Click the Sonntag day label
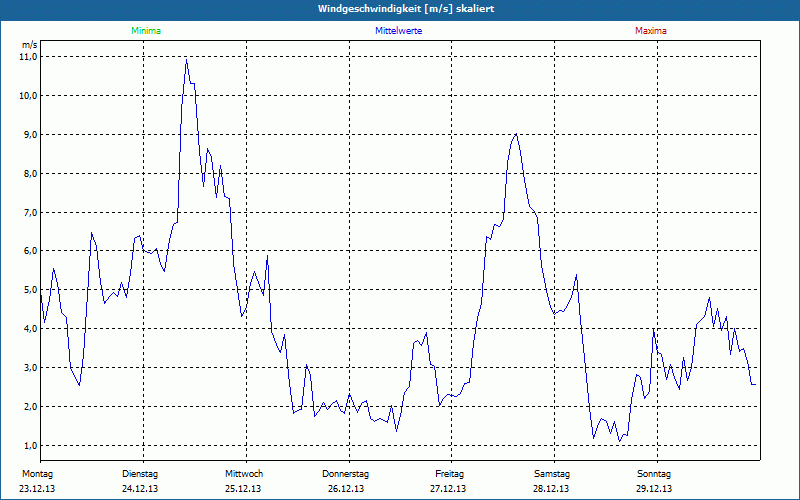Image resolution: width=800 pixels, height=500 pixels. tap(654, 474)
